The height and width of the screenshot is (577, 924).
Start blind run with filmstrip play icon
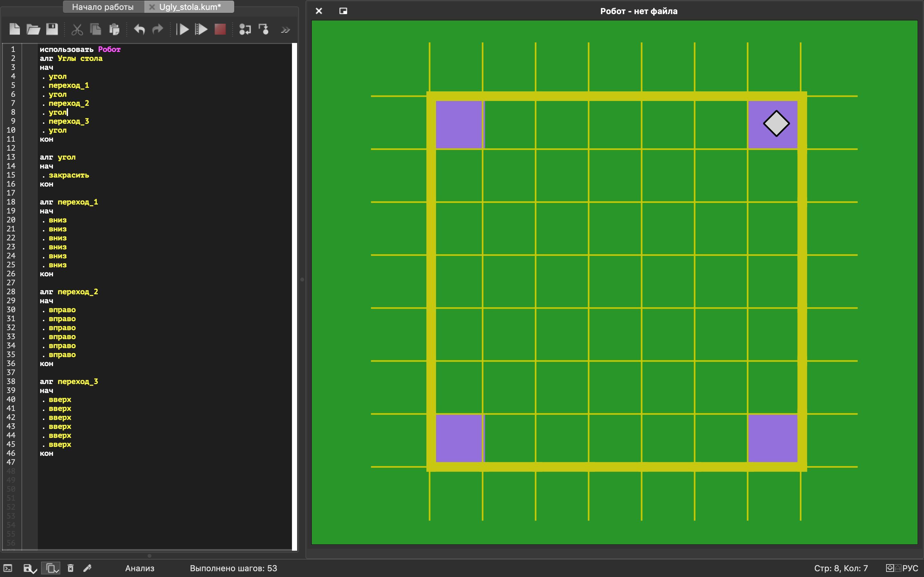(x=201, y=29)
